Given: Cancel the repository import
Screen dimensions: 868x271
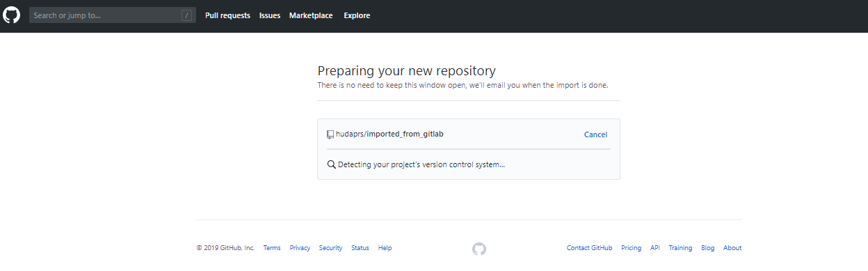Looking at the screenshot, I should coord(595,134).
